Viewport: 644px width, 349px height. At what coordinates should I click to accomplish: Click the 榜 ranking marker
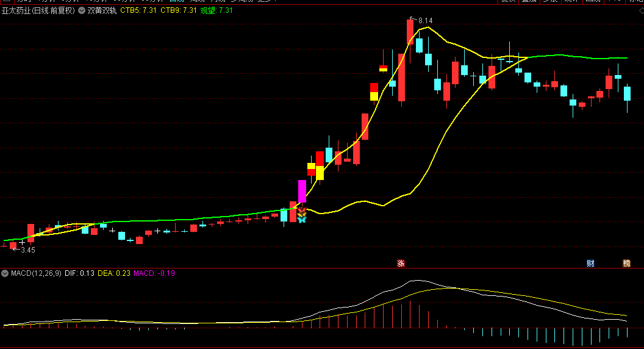[627, 264]
